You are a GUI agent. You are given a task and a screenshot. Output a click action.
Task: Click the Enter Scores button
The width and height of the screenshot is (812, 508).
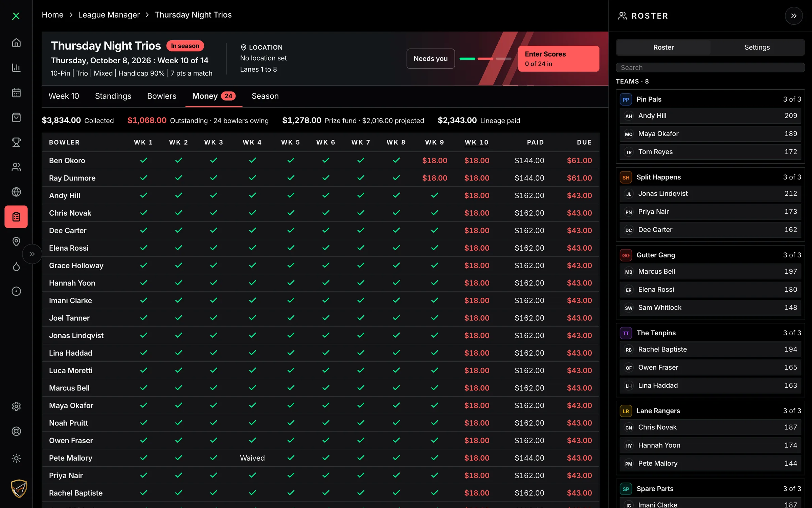click(x=559, y=59)
